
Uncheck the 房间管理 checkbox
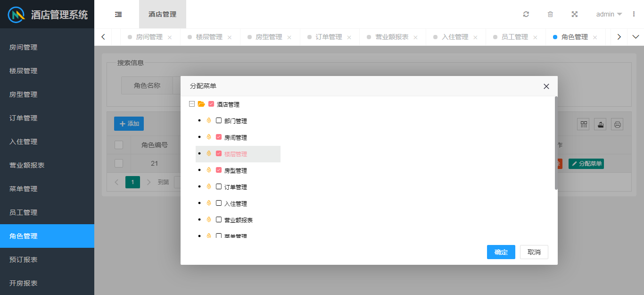219,137
